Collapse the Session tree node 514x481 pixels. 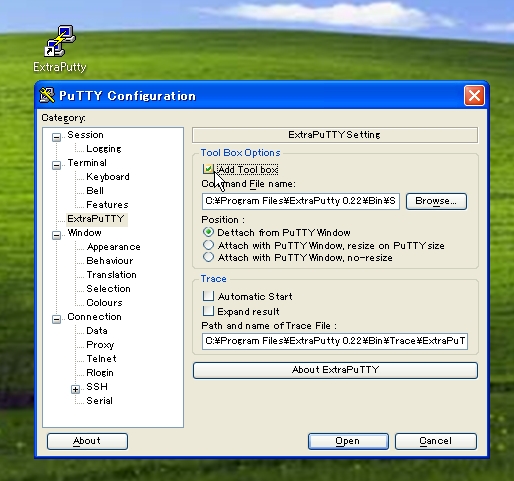coord(56,137)
